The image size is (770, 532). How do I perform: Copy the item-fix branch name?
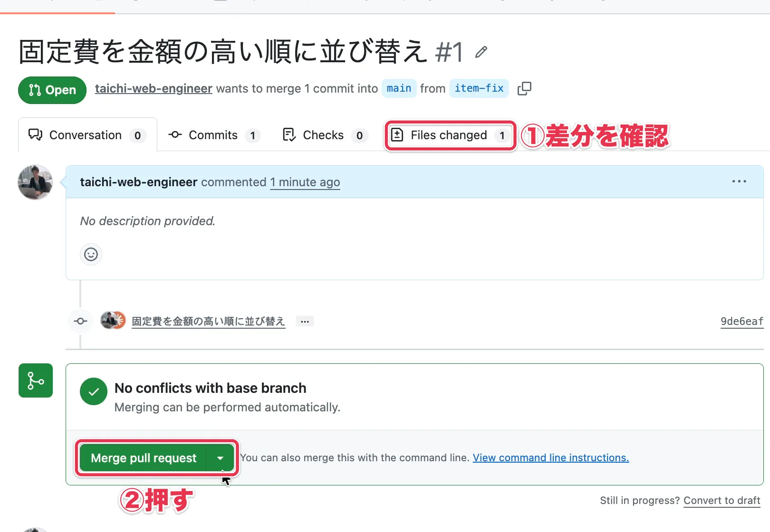point(524,88)
